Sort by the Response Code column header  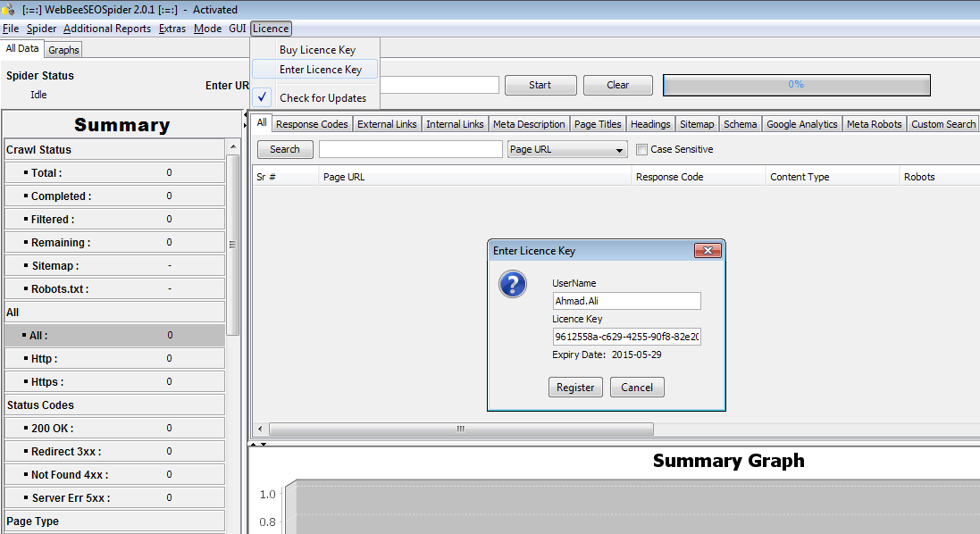tap(698, 177)
